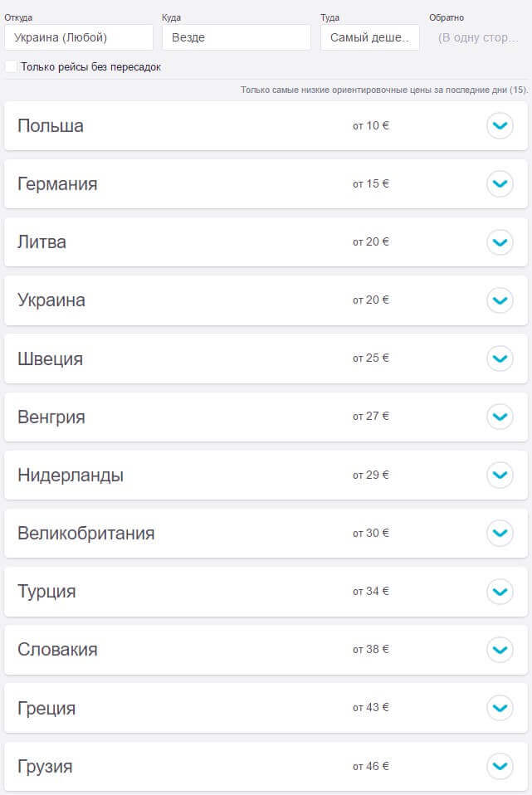Open the 'Самый дешевый' Туда date dropdown
The height and width of the screenshot is (795, 532).
(369, 37)
